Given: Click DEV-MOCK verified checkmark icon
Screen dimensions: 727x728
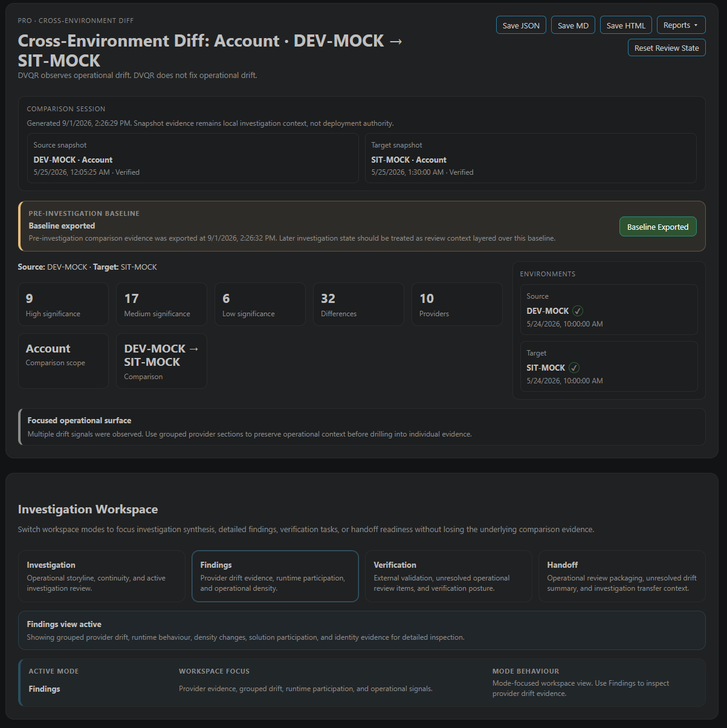Looking at the screenshot, I should [578, 311].
